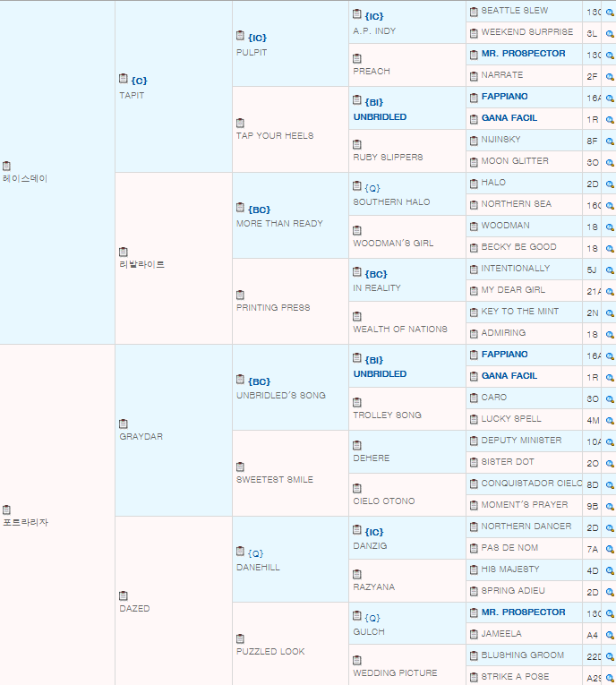The width and height of the screenshot is (616, 685).
Task: Click the clipboard icon beside DANEHILL's {Q}
Action: click(x=240, y=552)
